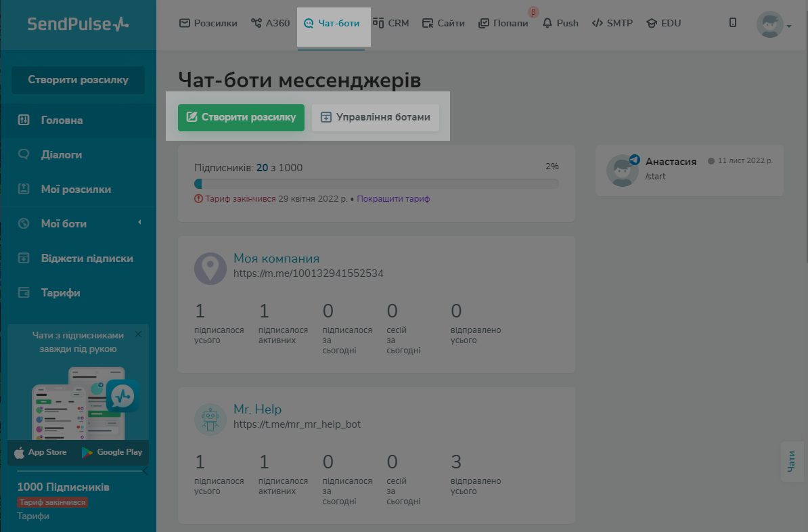
Task: Click the Тарифи wallet icon
Action: pos(24,292)
